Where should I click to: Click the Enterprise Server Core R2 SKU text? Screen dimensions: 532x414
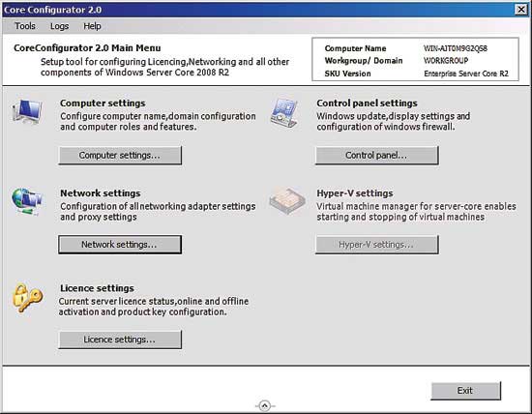click(466, 74)
